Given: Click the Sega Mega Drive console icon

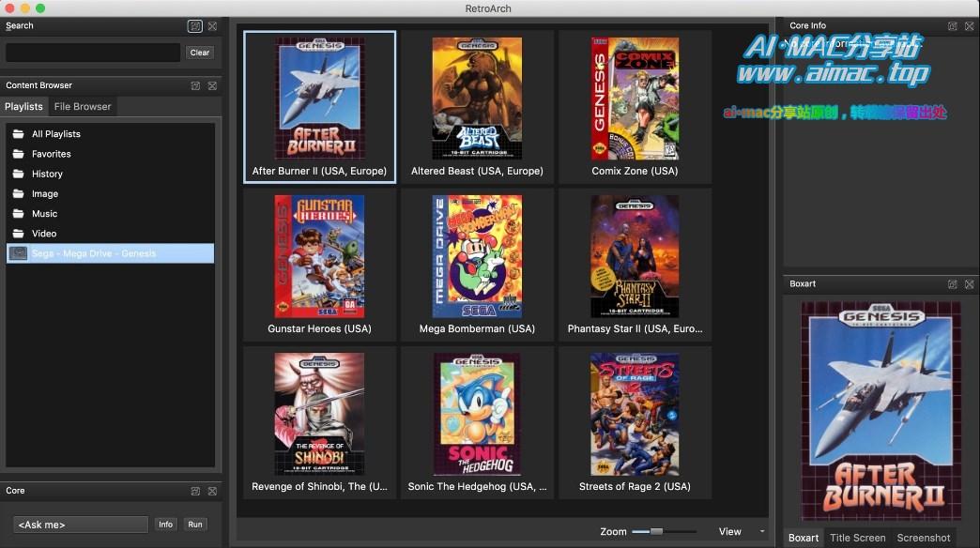Looking at the screenshot, I should click(x=19, y=253).
